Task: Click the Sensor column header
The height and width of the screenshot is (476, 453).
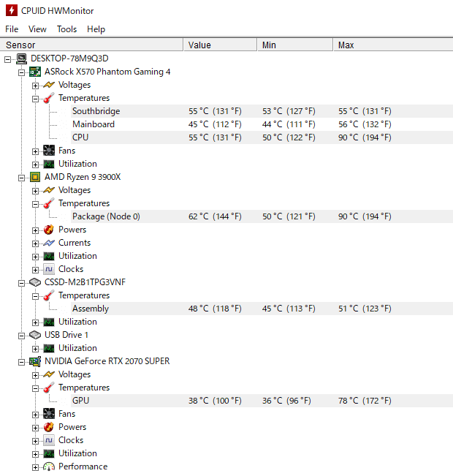Action: (x=91, y=45)
